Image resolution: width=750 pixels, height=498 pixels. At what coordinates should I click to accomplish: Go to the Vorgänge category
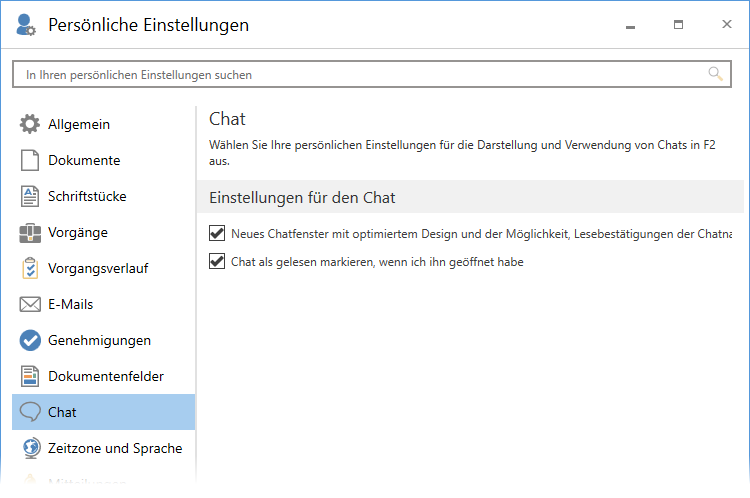click(x=103, y=232)
